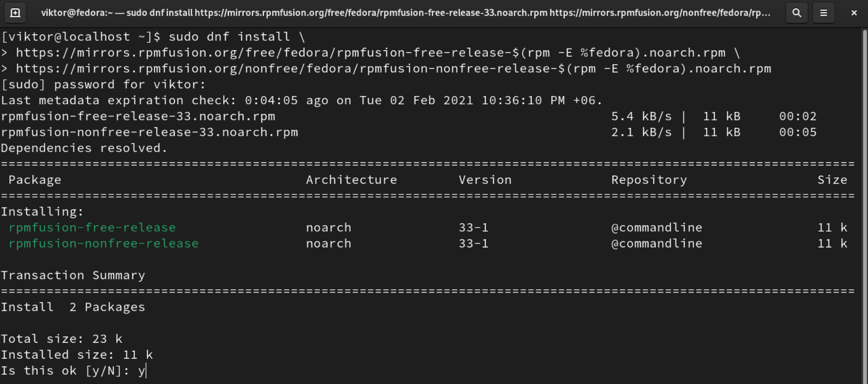Click the window title in header bar
The width and height of the screenshot is (868, 384).
tap(405, 13)
